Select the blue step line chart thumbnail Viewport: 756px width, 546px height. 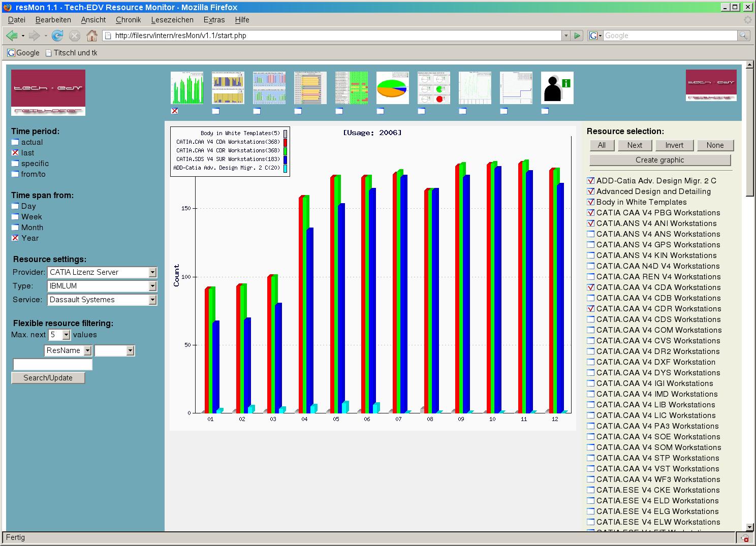[x=516, y=88]
